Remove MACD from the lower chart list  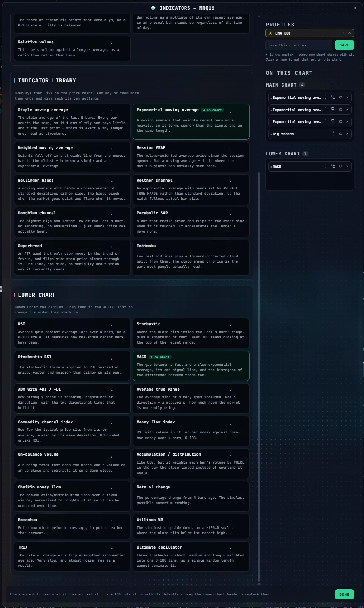[x=347, y=166]
